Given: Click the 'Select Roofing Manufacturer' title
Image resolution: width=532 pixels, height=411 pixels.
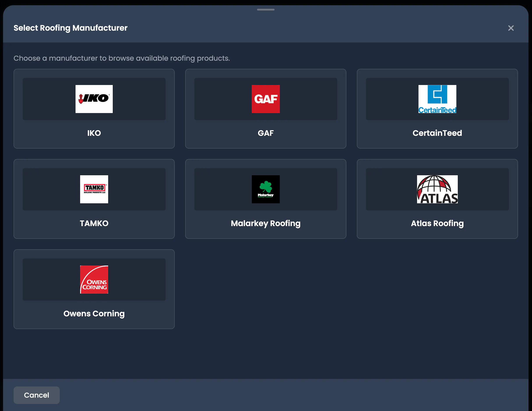Looking at the screenshot, I should [x=70, y=28].
